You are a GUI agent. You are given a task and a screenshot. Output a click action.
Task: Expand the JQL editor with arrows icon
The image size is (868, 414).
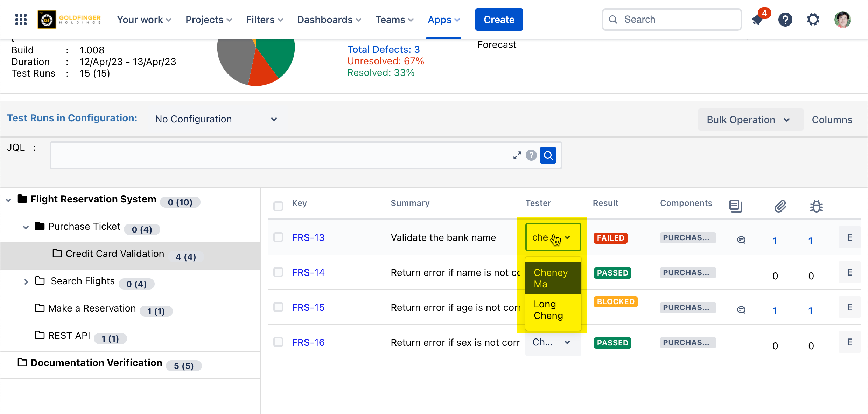[x=517, y=155]
